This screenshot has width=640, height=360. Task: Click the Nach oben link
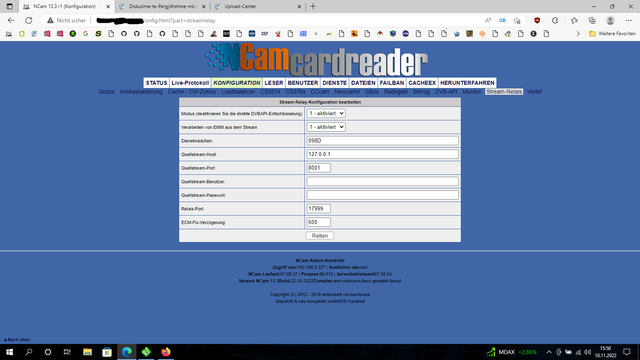[x=17, y=340]
